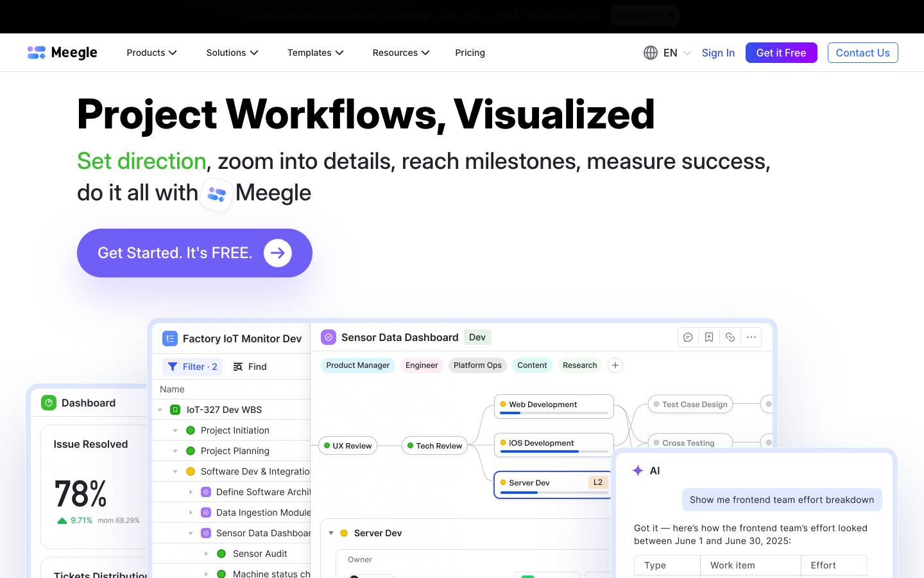The width and height of the screenshot is (924, 578).
Task: Select the Cross Testing workflow node
Action: 690,442
